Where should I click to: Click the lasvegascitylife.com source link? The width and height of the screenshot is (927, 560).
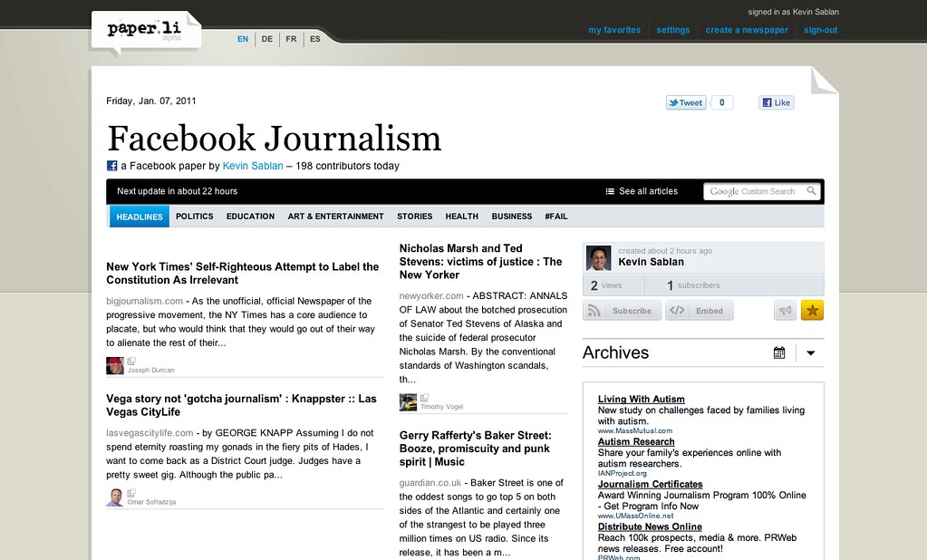[x=150, y=433]
